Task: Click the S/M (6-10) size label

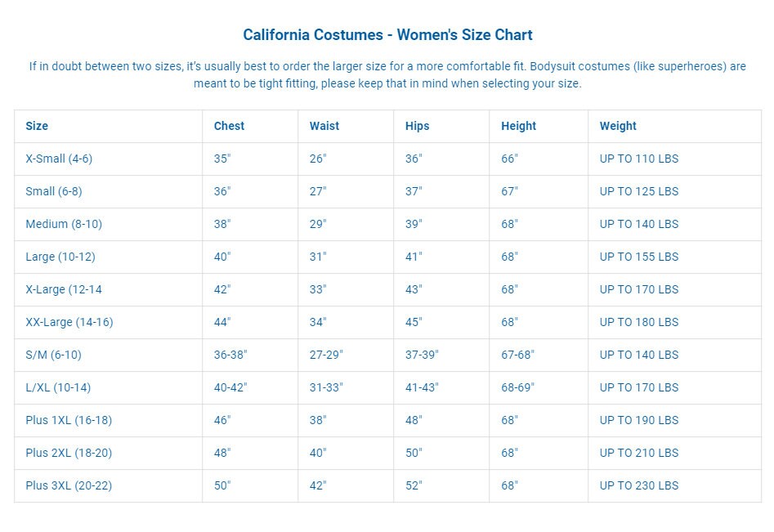Action: (x=53, y=355)
